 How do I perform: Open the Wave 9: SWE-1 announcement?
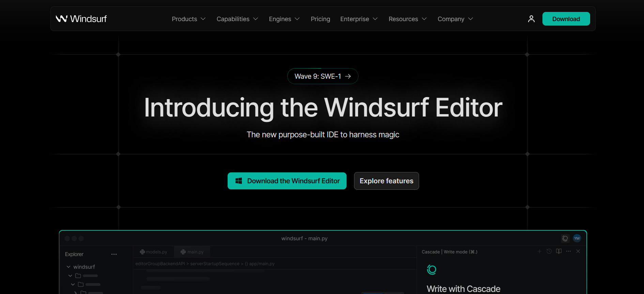323,76
